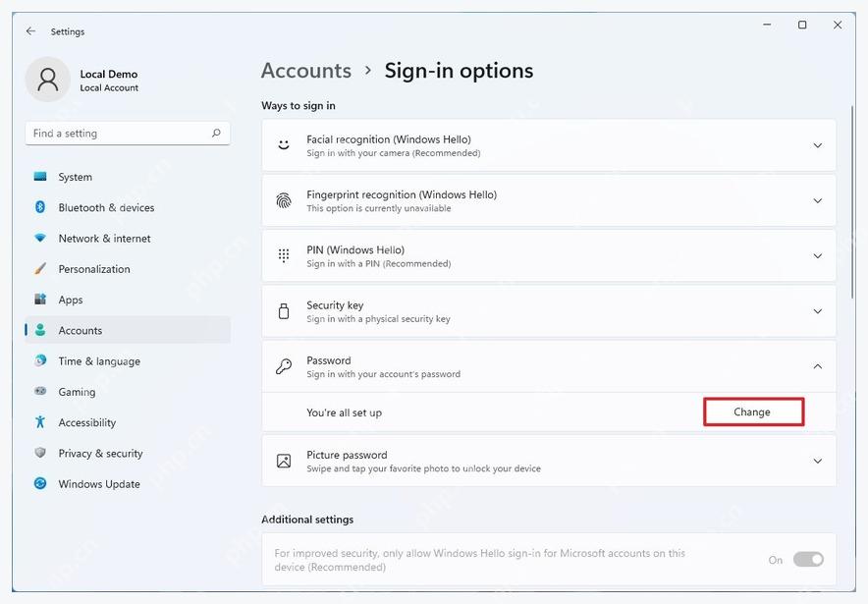The width and height of the screenshot is (868, 604).
Task: Go back with the arrow icon
Action: coord(30,31)
